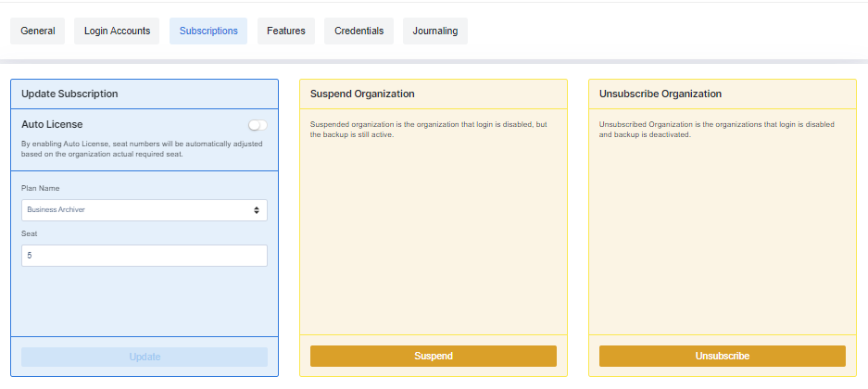The image size is (868, 389).
Task: Open the Business Archiver plan dropdown
Action: (x=139, y=210)
